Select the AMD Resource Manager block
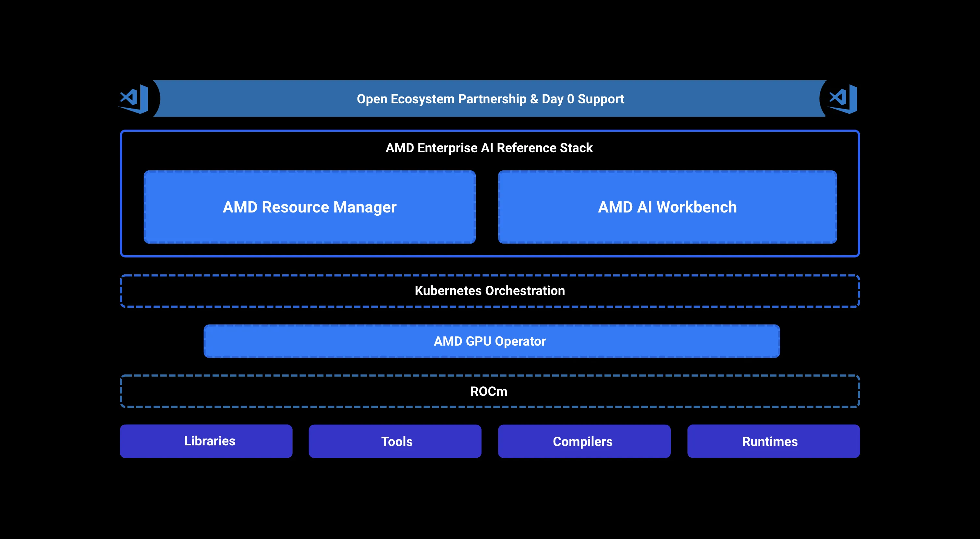980x539 pixels. click(310, 207)
